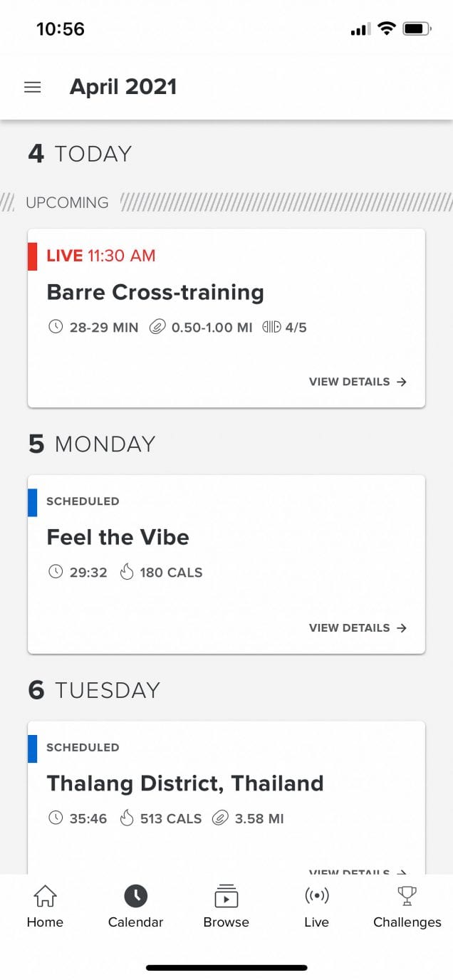
Task: Select the Calendar icon in bottom navigation
Action: 135,896
